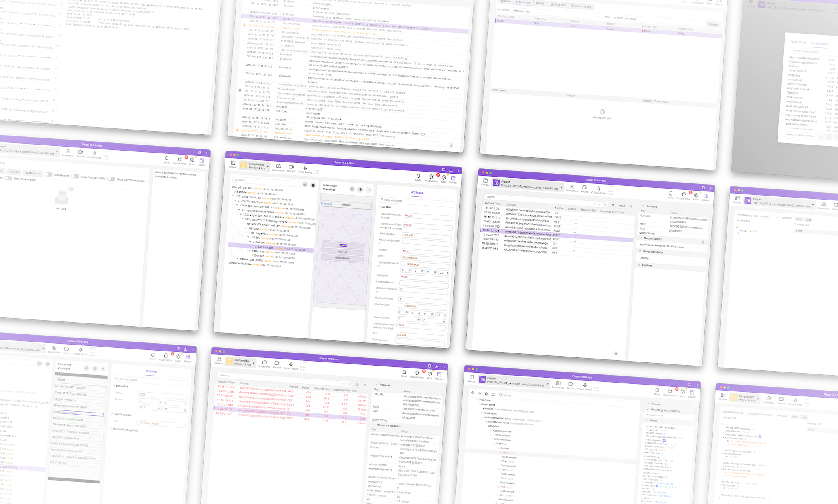Click ShadowColor color swatch
838x504 pixels.
pos(400,305)
